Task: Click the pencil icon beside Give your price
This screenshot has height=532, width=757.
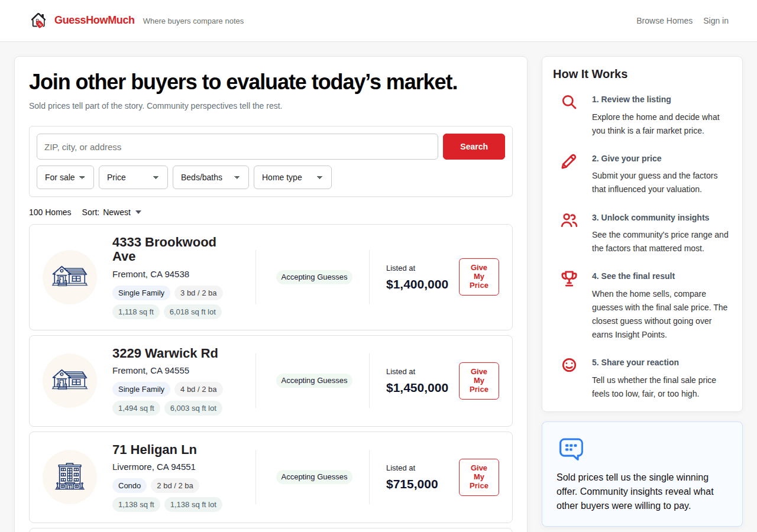Action: pos(569,161)
